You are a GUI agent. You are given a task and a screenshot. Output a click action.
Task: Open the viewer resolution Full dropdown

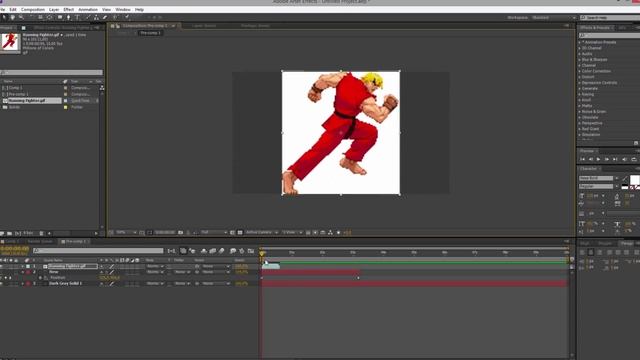coord(214,232)
